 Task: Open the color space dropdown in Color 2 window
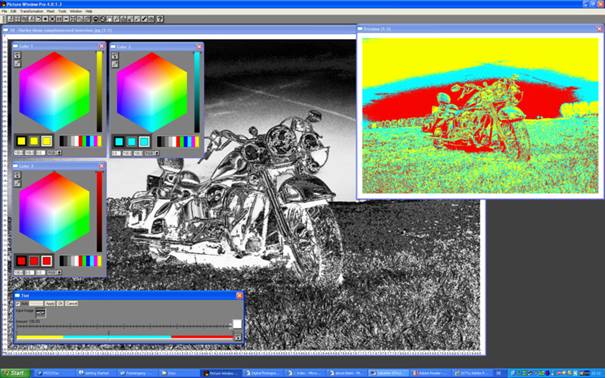coord(152,153)
